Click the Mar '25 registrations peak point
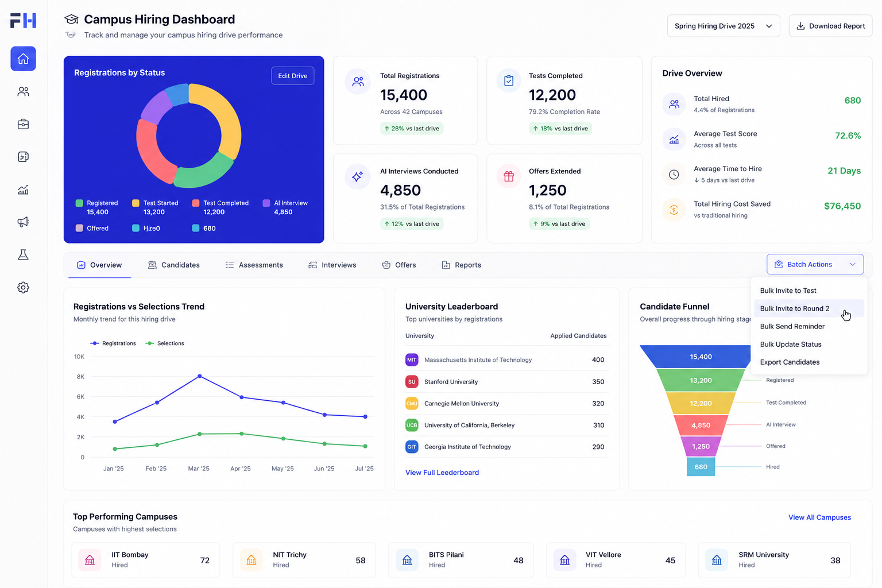This screenshot has width=882, height=588. point(200,376)
